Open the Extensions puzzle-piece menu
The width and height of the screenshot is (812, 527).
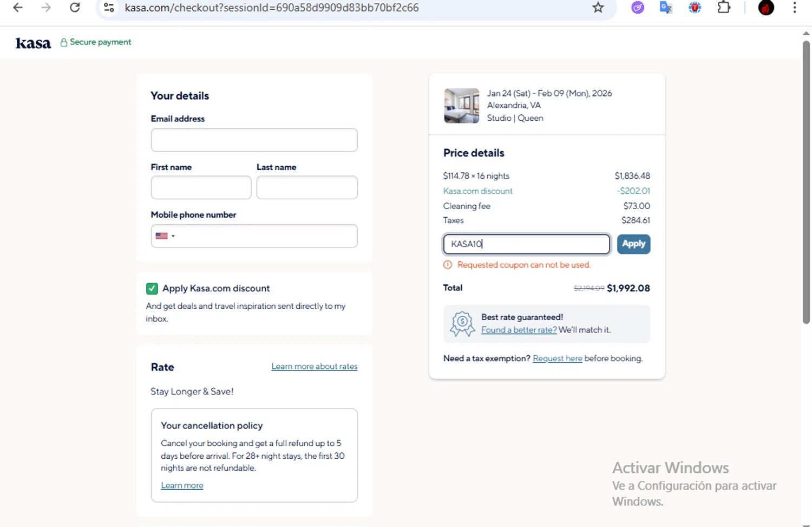724,8
